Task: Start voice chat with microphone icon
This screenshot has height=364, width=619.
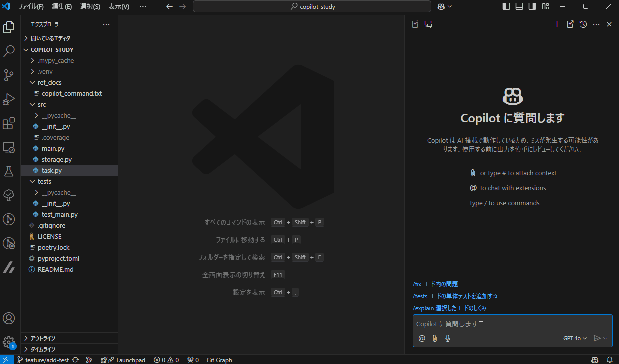Action: tap(448, 338)
